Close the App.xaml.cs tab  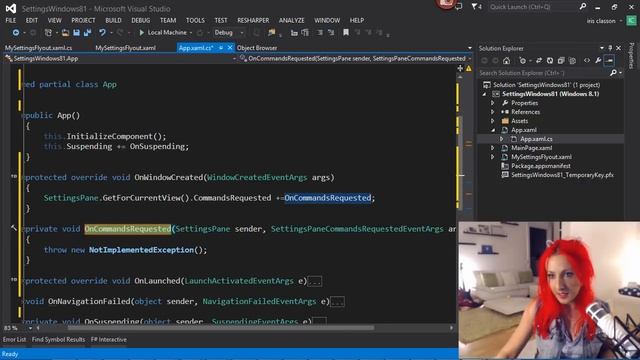(230, 48)
